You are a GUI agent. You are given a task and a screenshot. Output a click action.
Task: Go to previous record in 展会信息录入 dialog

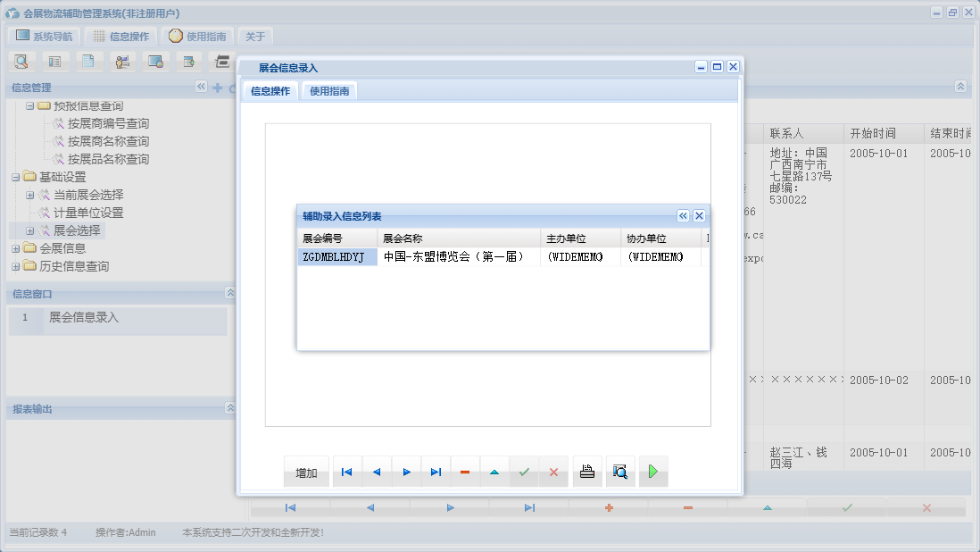[x=377, y=472]
